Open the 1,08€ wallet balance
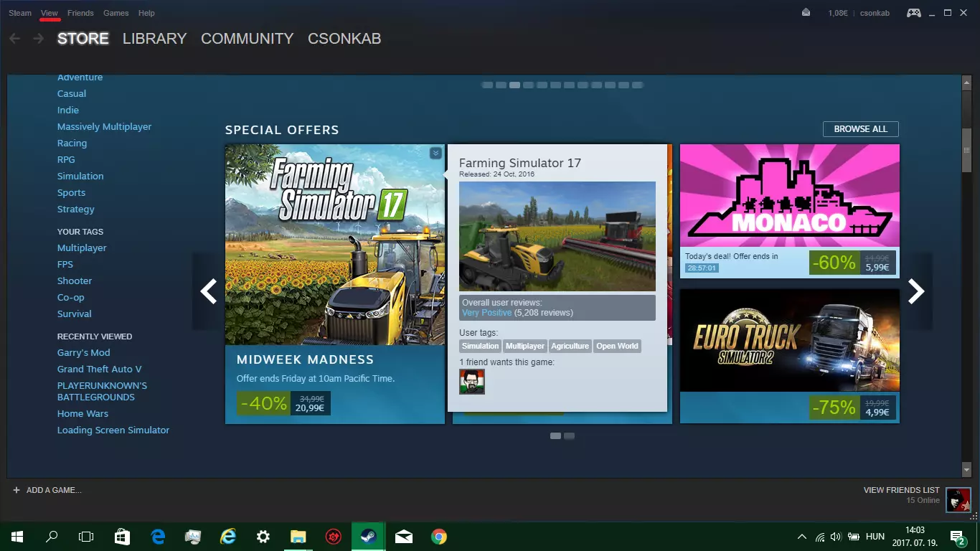This screenshot has width=980, height=551. click(x=837, y=13)
